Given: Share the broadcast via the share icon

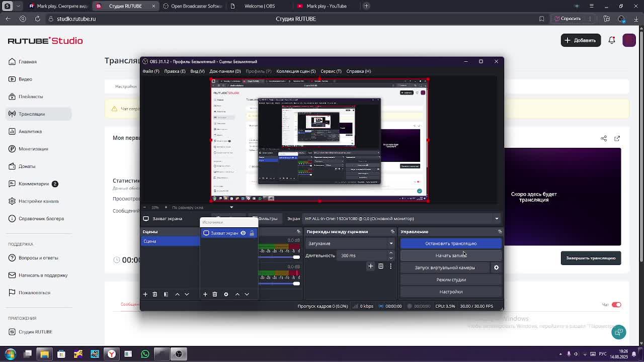Looking at the screenshot, I should [x=604, y=138].
